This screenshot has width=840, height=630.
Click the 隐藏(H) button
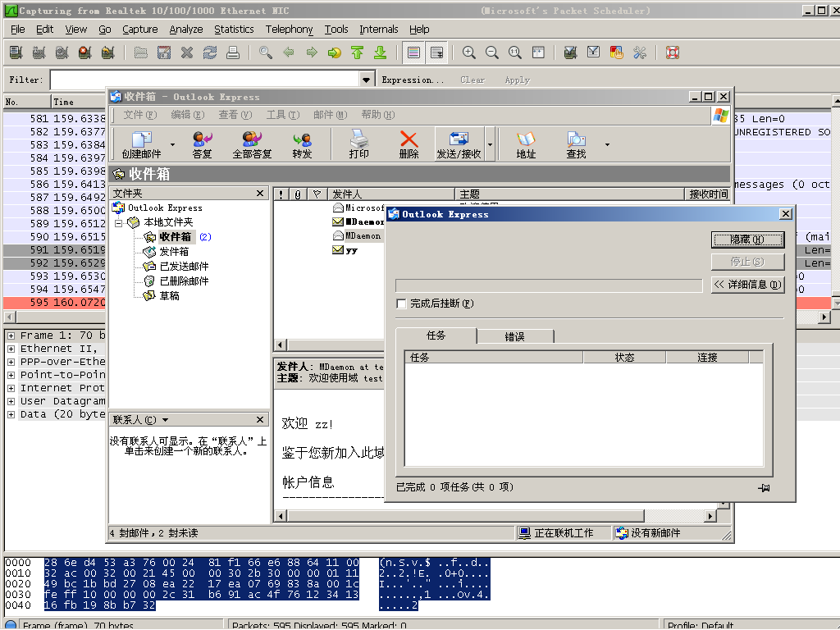[747, 240]
